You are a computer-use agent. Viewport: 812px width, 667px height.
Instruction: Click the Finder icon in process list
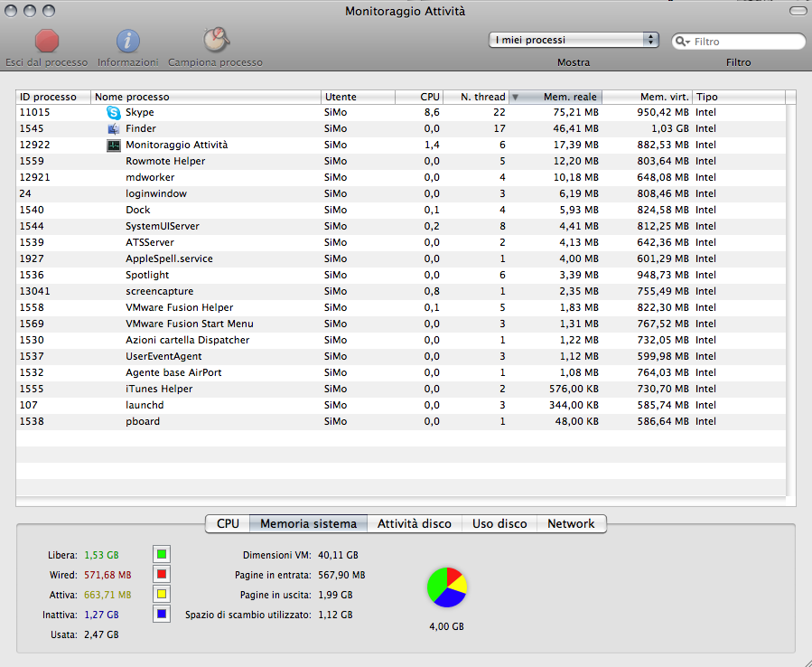coord(114,128)
